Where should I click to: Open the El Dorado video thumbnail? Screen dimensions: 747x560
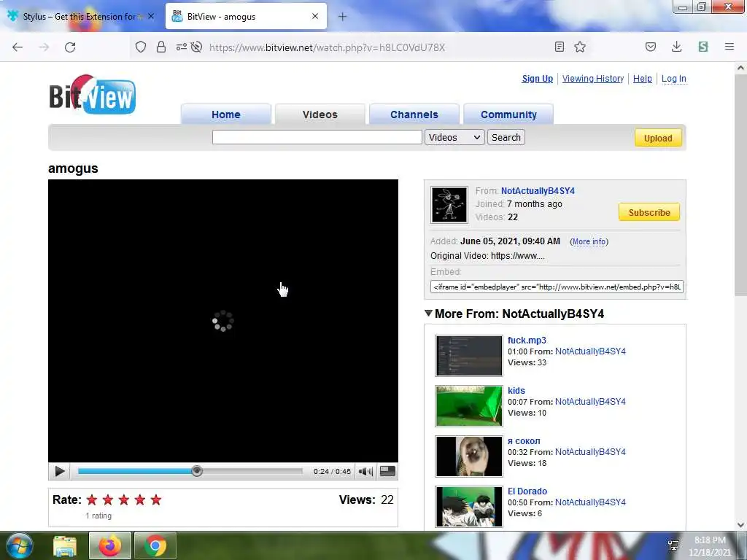[x=469, y=506]
